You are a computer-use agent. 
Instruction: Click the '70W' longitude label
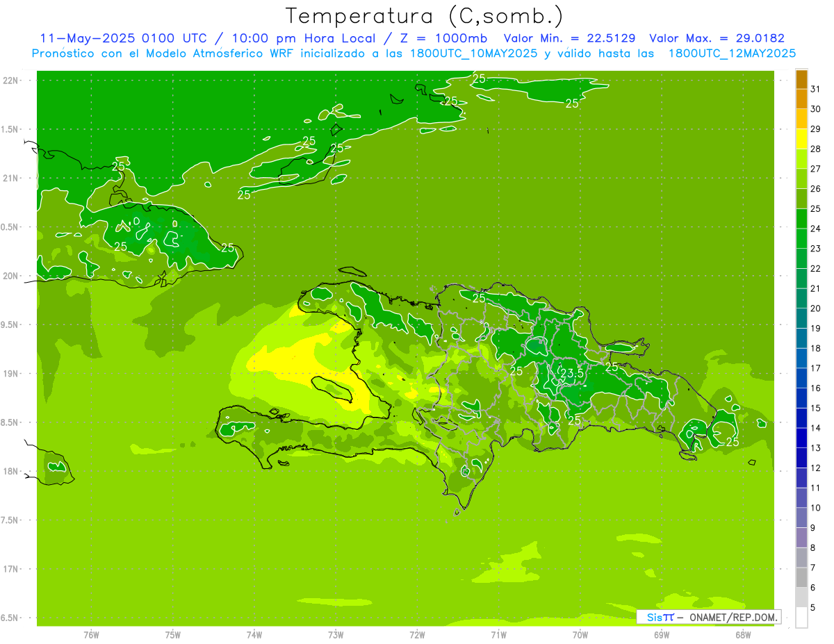[x=580, y=635]
